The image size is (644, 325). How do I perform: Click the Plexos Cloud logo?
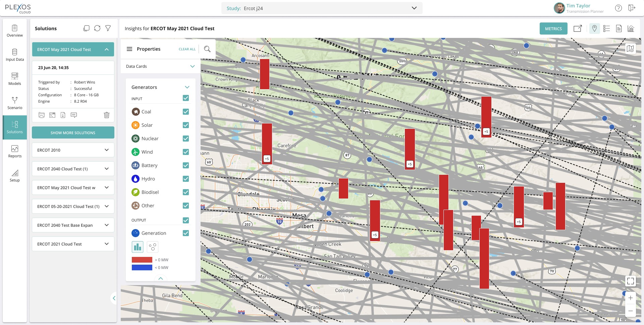pyautogui.click(x=18, y=8)
